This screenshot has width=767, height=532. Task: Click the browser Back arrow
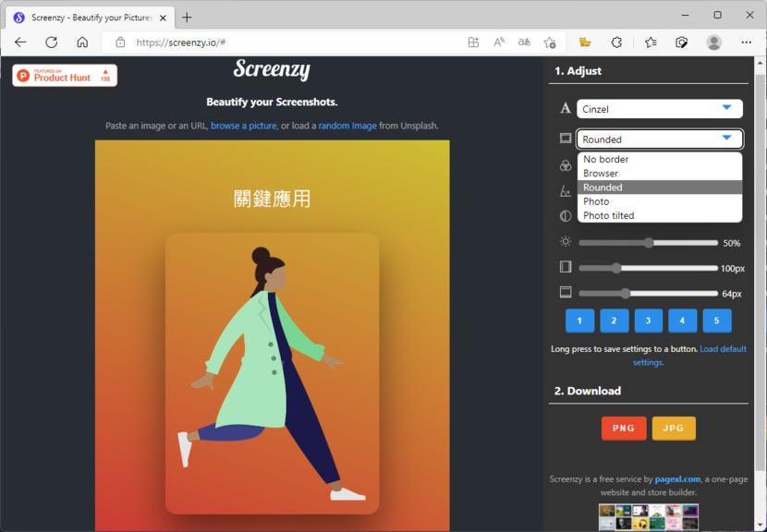(x=20, y=42)
